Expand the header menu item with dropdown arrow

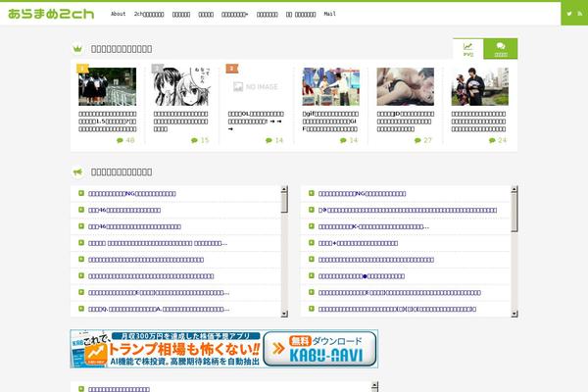pos(235,15)
